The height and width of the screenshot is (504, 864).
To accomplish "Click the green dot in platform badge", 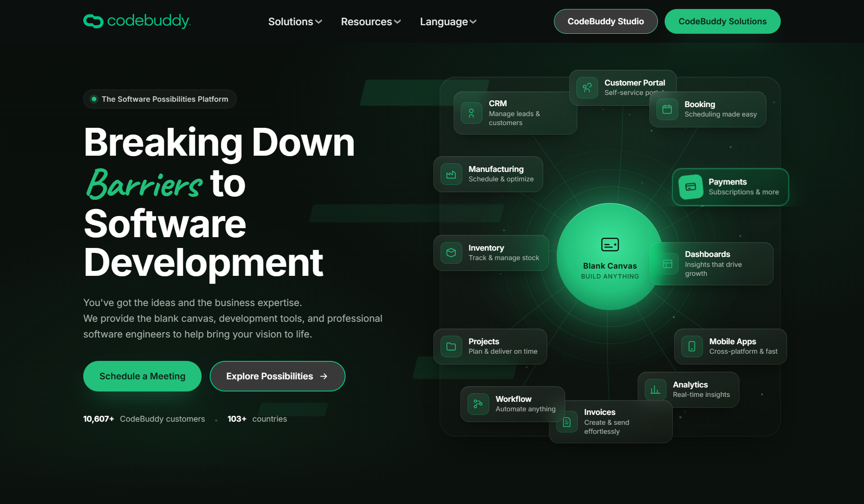I will tap(94, 99).
